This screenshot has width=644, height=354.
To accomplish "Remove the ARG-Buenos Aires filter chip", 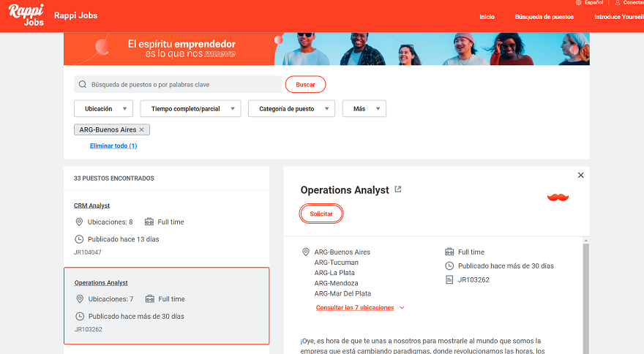I will (x=142, y=129).
